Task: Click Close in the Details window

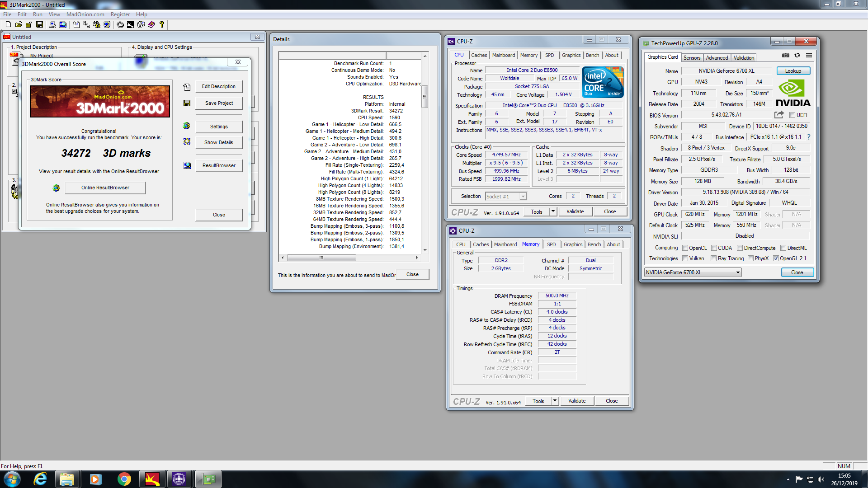Action: point(412,274)
